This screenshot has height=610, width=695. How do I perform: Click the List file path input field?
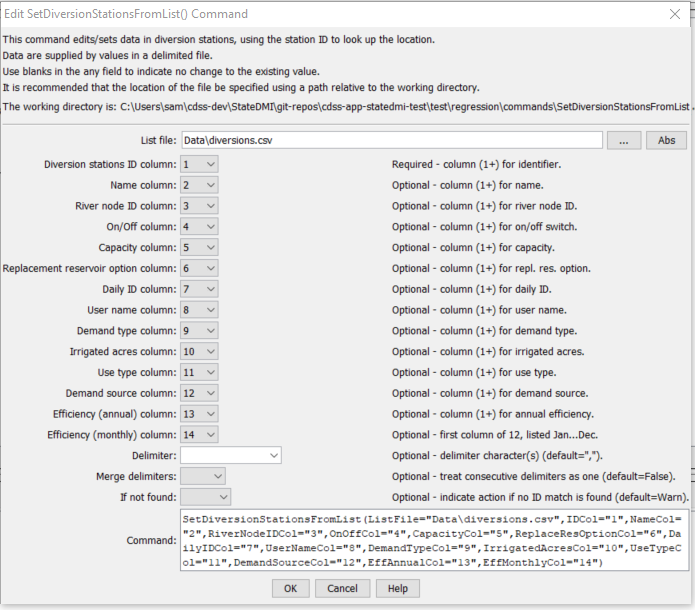[x=392, y=141]
